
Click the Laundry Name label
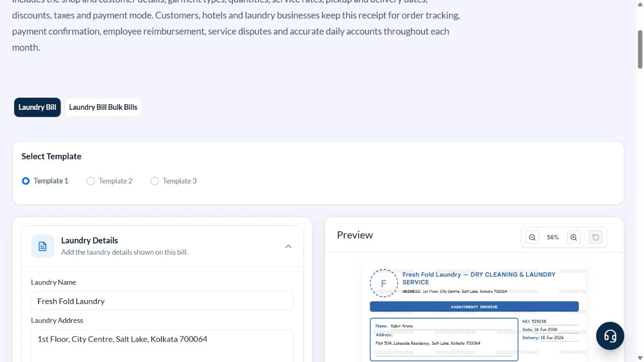click(x=53, y=282)
